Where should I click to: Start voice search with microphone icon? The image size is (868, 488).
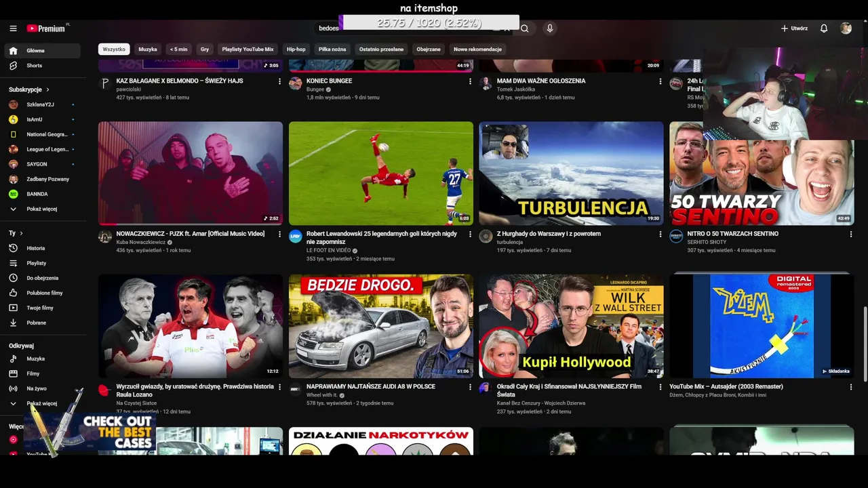(550, 28)
